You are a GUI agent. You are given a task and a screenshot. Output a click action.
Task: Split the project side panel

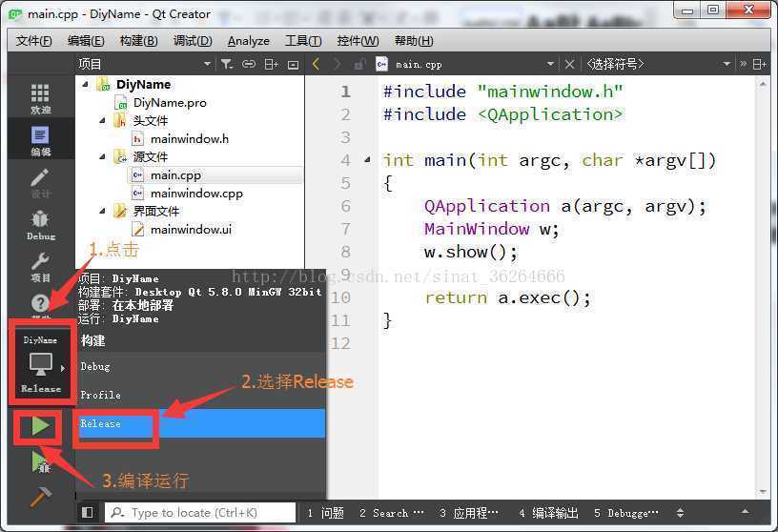[x=271, y=64]
